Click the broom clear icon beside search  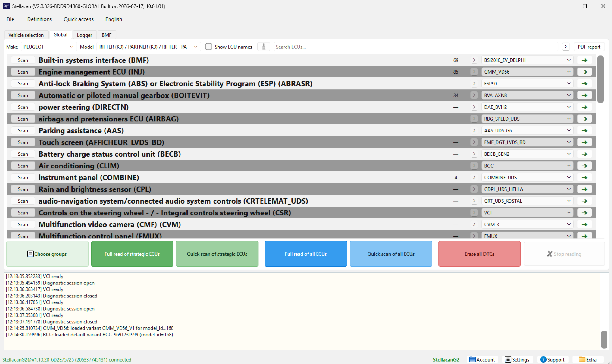(x=264, y=47)
